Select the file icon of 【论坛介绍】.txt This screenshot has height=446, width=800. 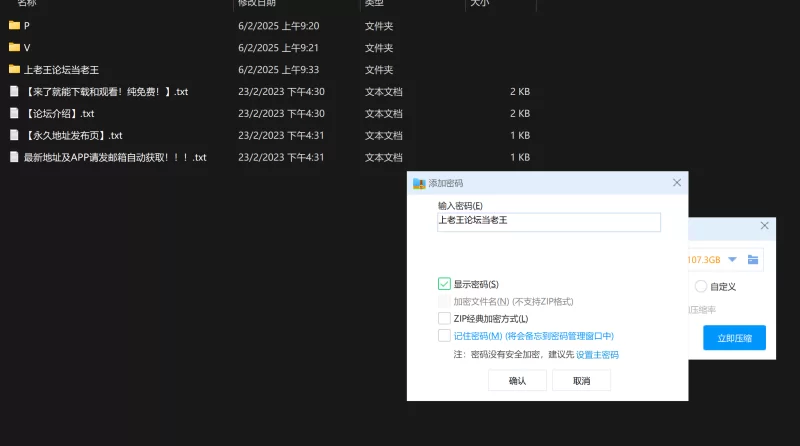click(14, 113)
